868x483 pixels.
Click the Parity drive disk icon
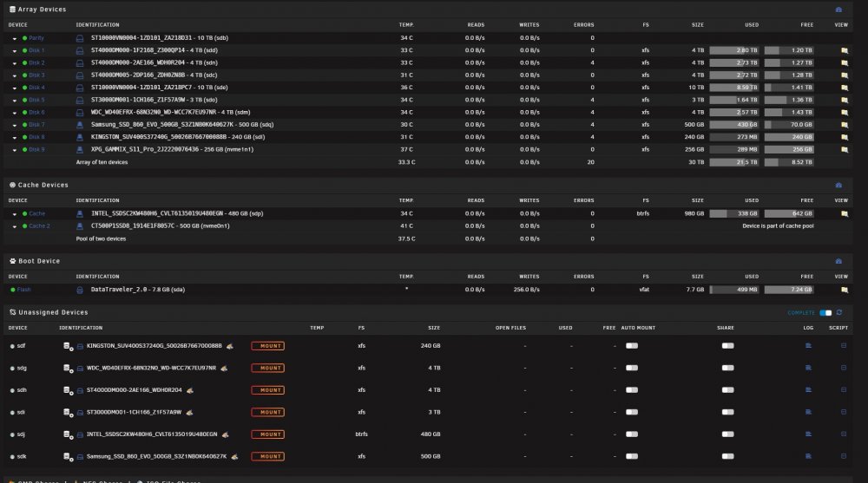(80, 38)
